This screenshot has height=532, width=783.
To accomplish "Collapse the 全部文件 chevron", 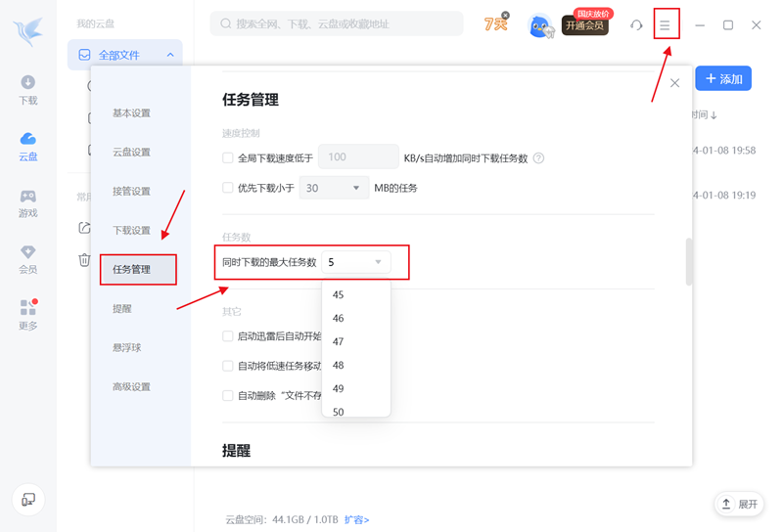I will (170, 55).
